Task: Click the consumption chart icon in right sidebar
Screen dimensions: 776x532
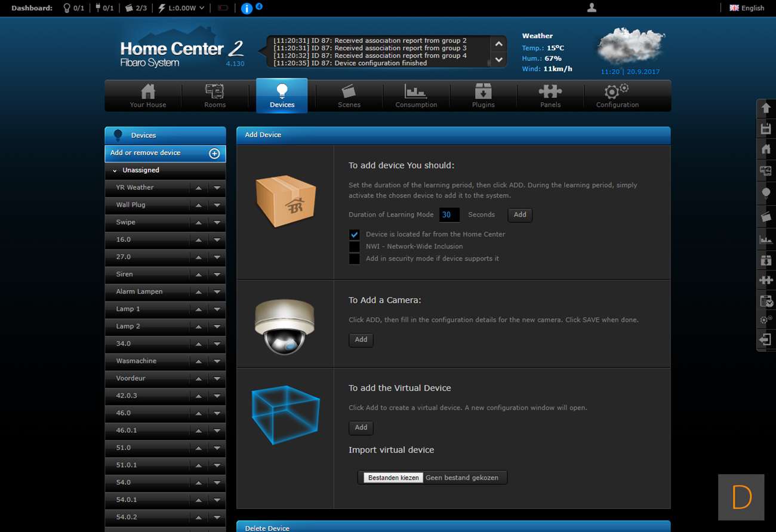Action: tap(766, 239)
